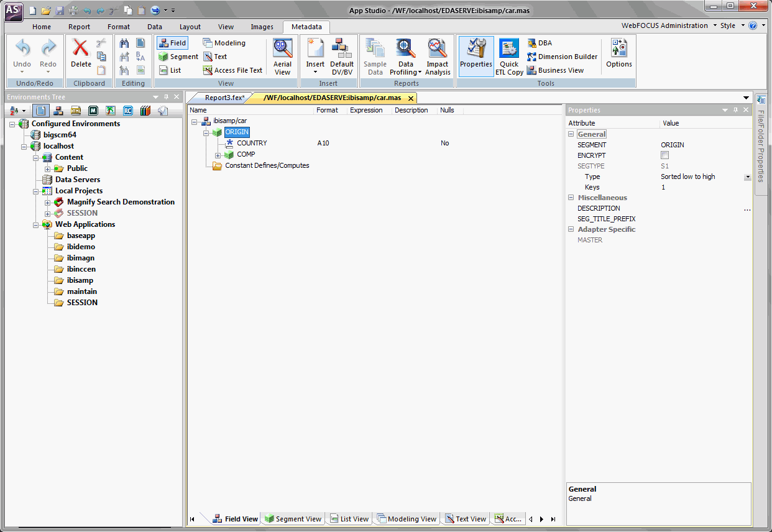Toggle List view in the View group
This screenshot has width=772, height=532.
tap(170, 70)
